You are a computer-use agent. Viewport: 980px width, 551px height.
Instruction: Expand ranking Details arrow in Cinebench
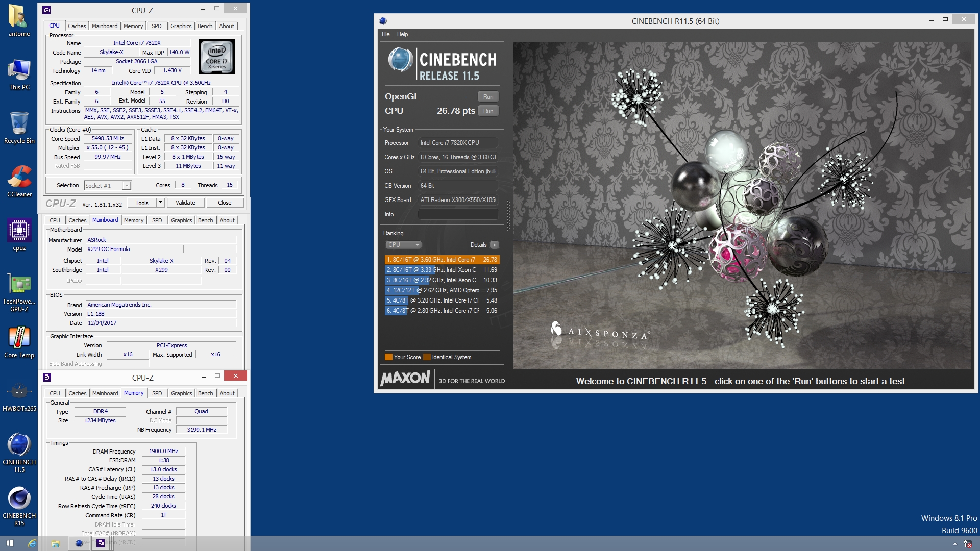pyautogui.click(x=495, y=245)
